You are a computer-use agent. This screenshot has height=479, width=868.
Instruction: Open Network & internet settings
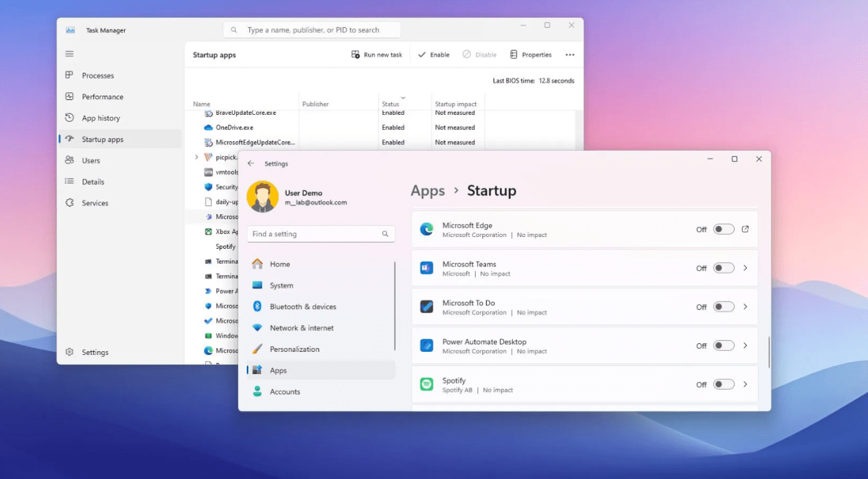point(321,328)
